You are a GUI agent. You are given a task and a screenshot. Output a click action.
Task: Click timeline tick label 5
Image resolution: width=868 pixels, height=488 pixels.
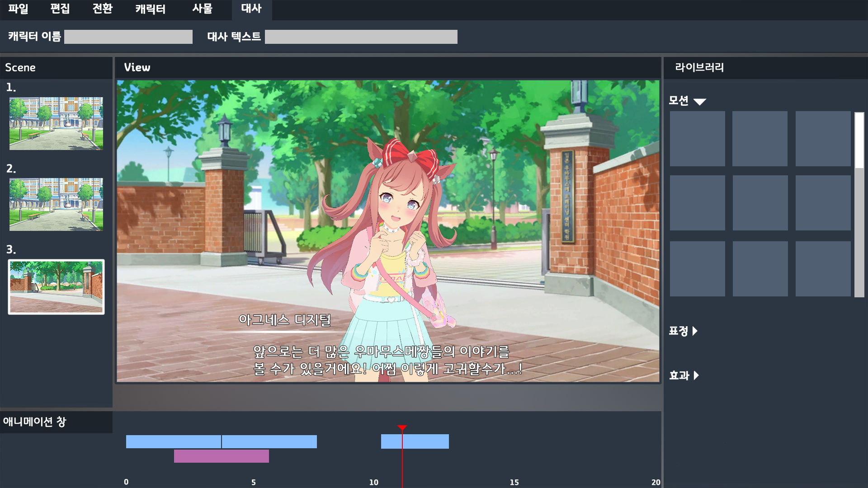click(254, 482)
